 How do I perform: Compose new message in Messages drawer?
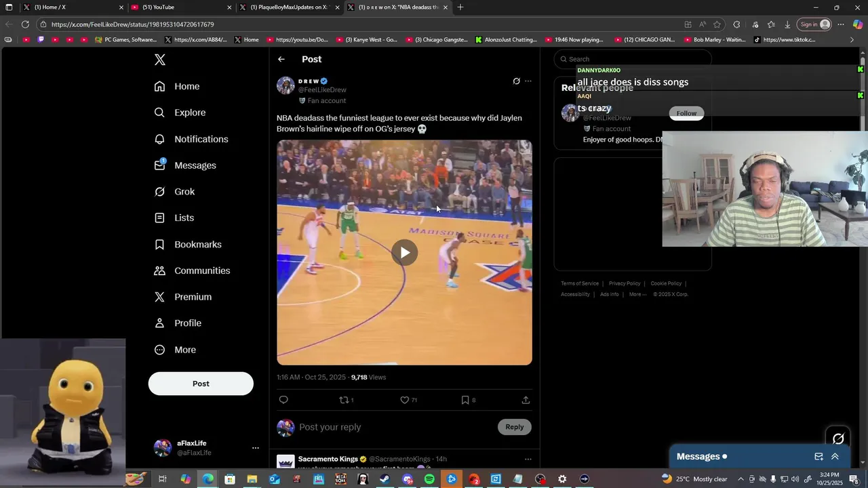tap(818, 457)
